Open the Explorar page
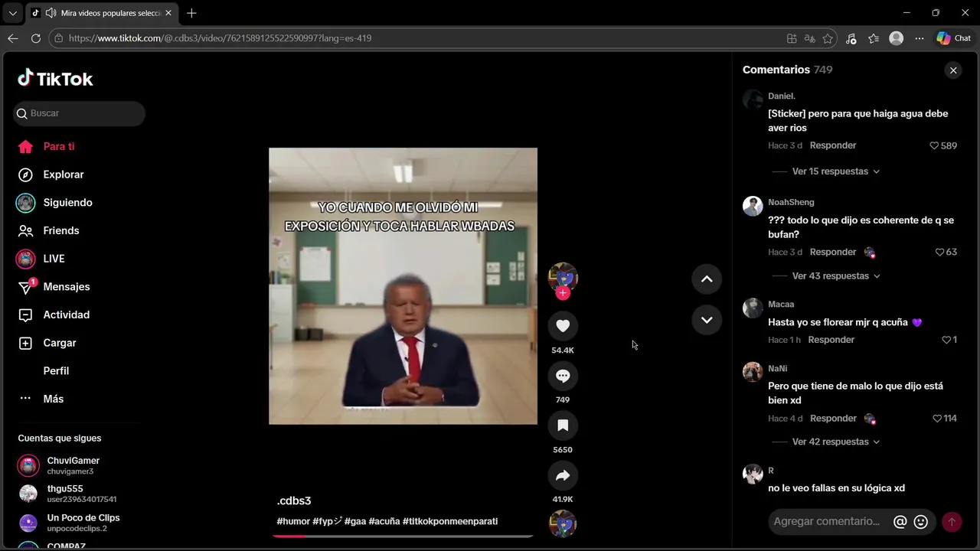This screenshot has width=980, height=551. 51,174
